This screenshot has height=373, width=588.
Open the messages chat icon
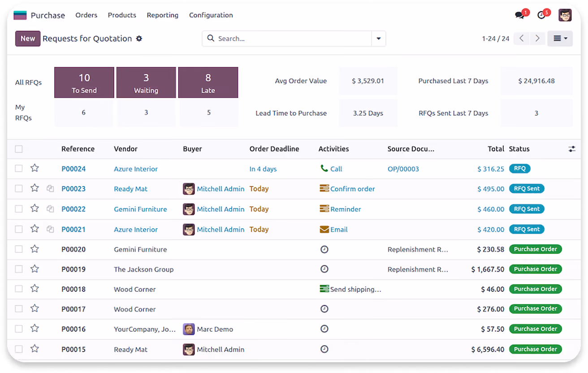(x=519, y=15)
